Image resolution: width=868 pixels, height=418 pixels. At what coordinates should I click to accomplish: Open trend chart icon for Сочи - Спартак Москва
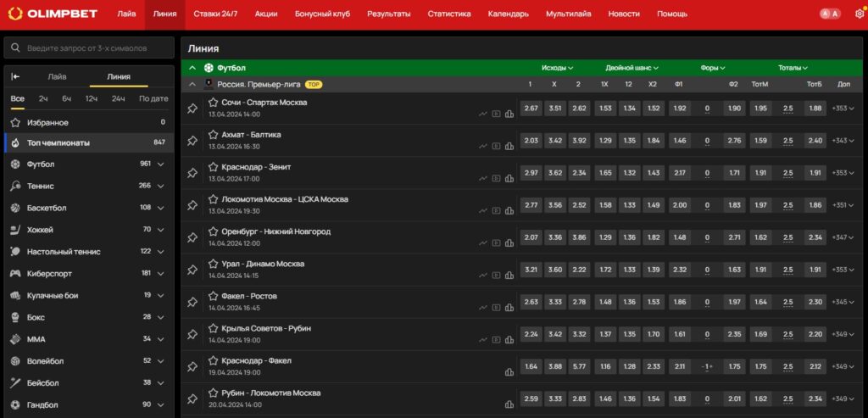tap(483, 114)
